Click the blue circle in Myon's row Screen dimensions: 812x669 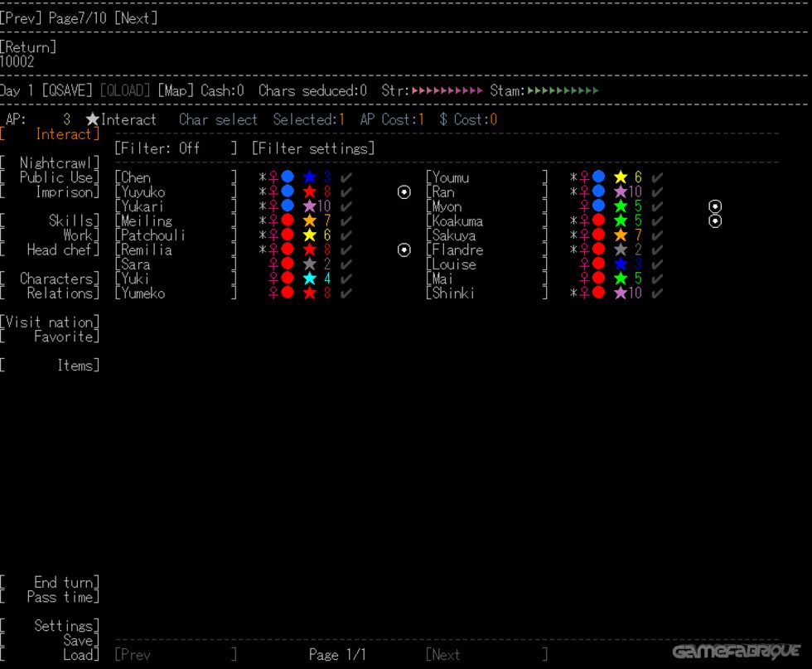tap(598, 206)
